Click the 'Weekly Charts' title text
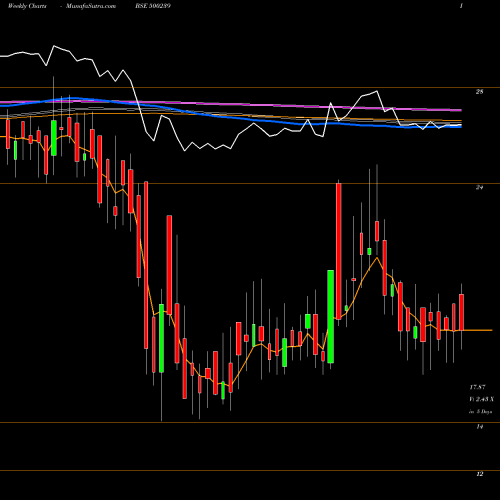Image resolution: width=500 pixels, height=500 pixels. tap(27, 6)
